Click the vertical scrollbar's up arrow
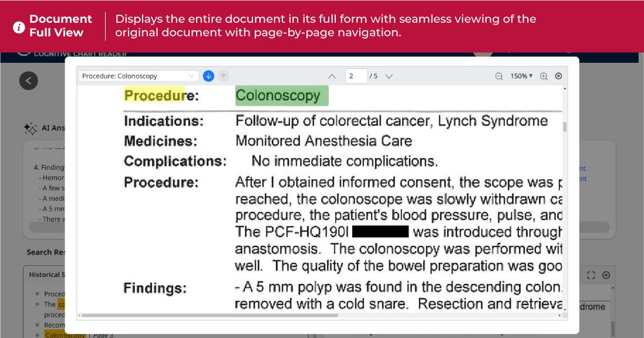 (565, 89)
